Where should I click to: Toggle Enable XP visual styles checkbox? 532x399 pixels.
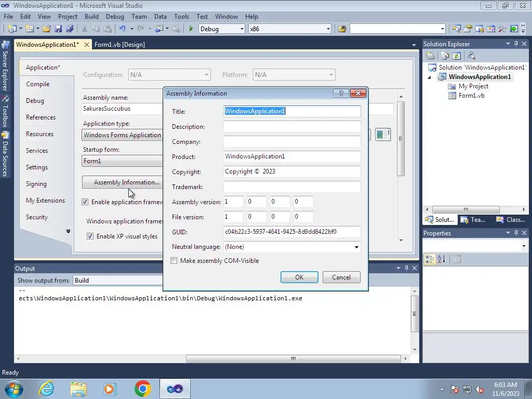[90, 236]
